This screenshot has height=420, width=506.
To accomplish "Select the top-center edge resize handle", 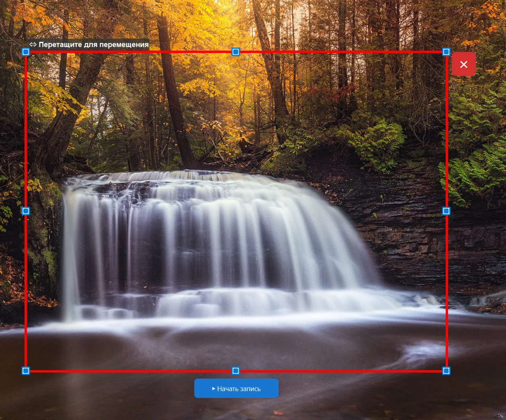I will [x=236, y=52].
